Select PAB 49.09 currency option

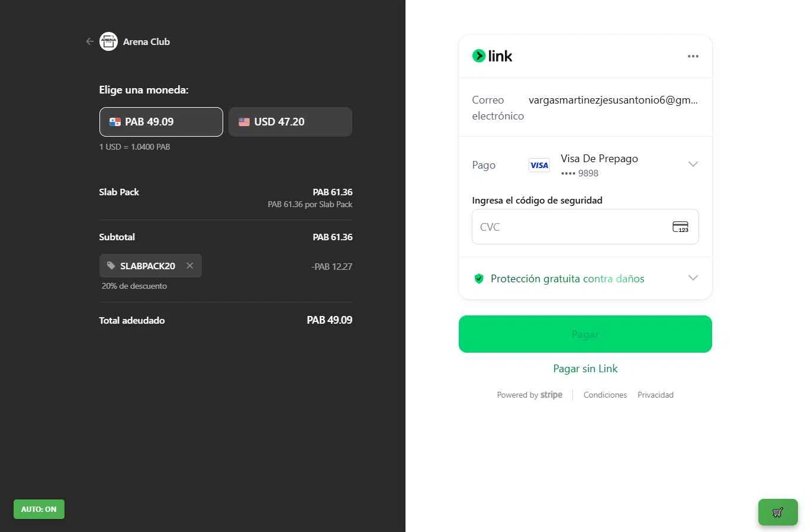(161, 122)
